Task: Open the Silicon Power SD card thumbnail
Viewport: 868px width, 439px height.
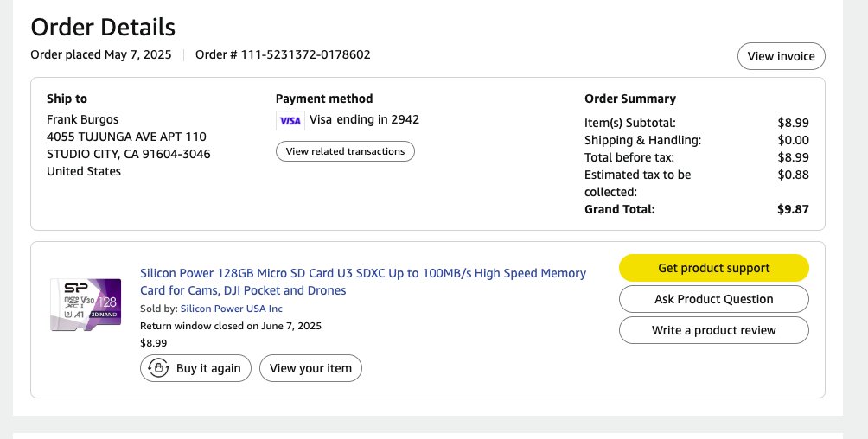Action: (85, 304)
